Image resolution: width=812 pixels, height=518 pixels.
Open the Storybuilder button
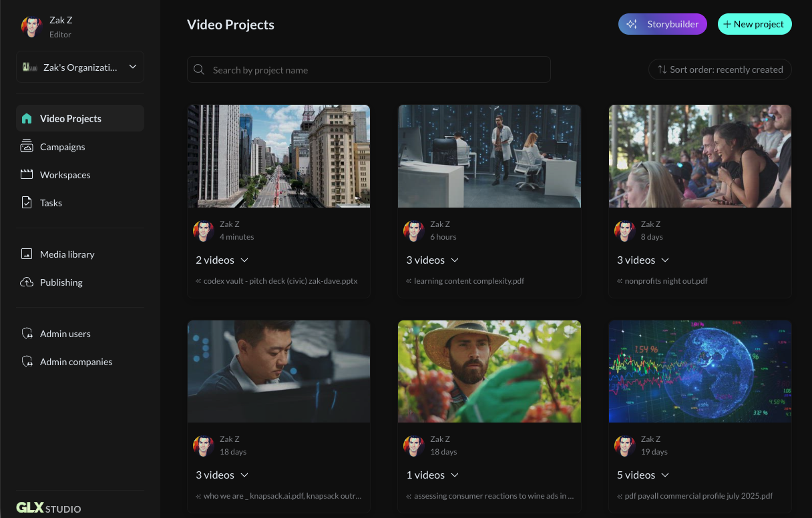[662, 24]
